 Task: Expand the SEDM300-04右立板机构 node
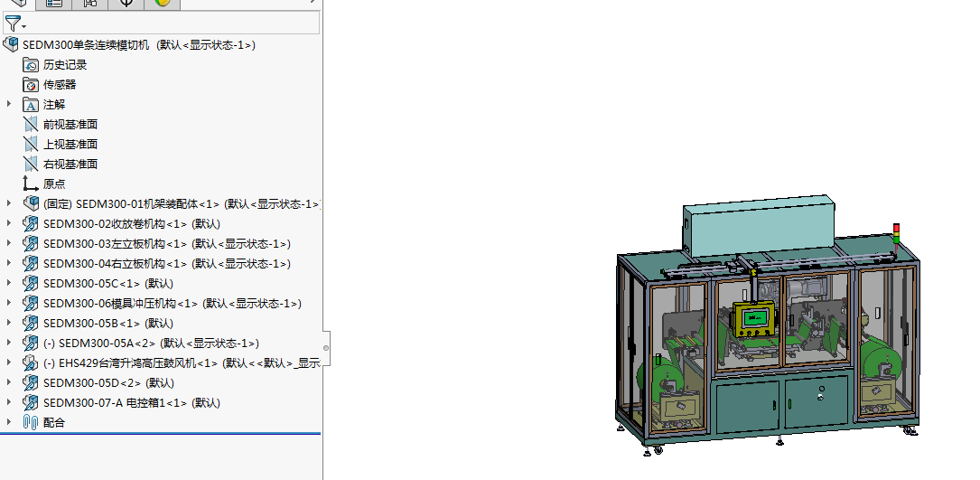(9, 263)
